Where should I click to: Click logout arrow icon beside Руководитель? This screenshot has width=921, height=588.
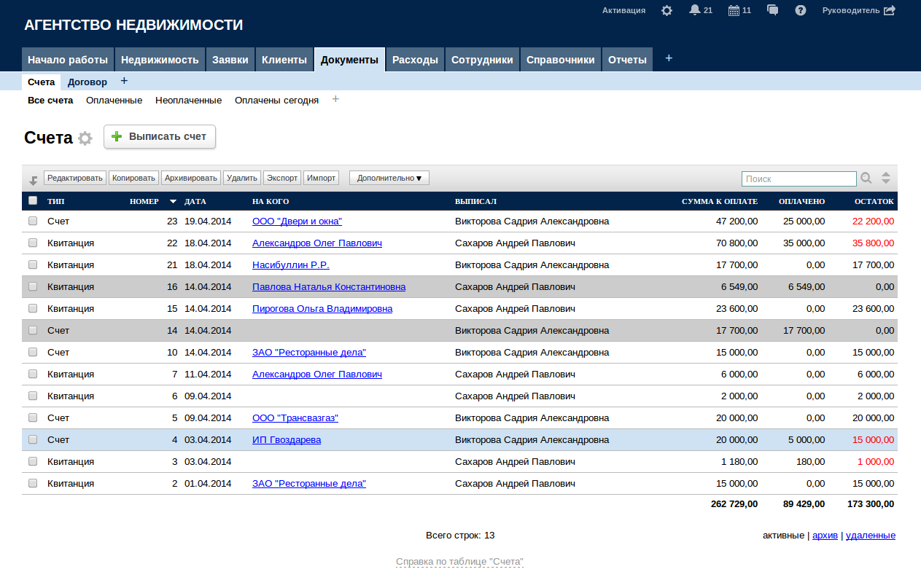[889, 10]
